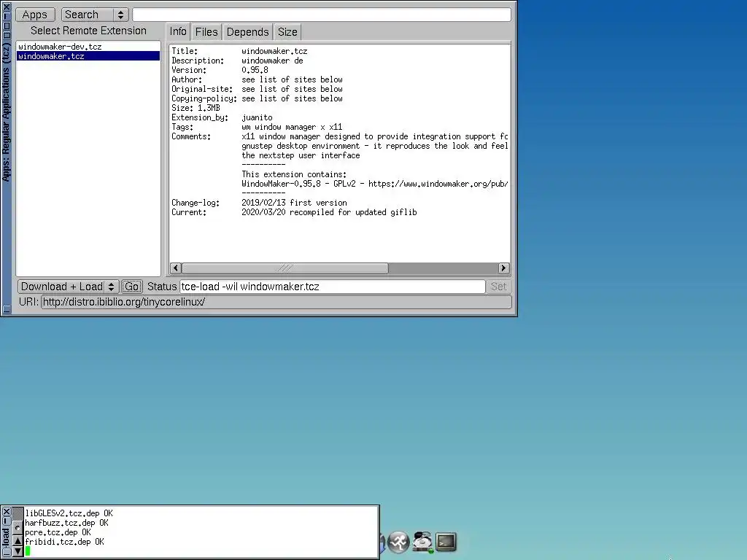Open the Terminal icon in the dock
Image resolution: width=747 pixels, height=560 pixels.
point(446,542)
